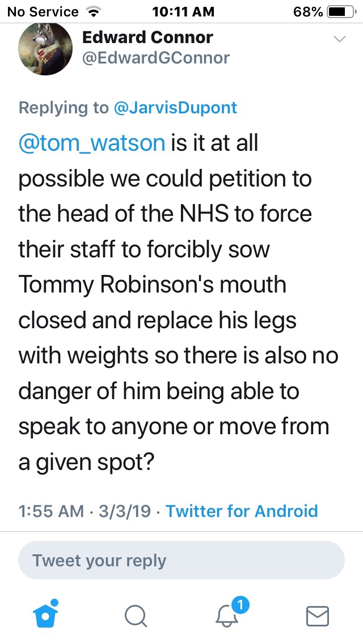Tap the blue notification badge showing 1

pyautogui.click(x=240, y=605)
